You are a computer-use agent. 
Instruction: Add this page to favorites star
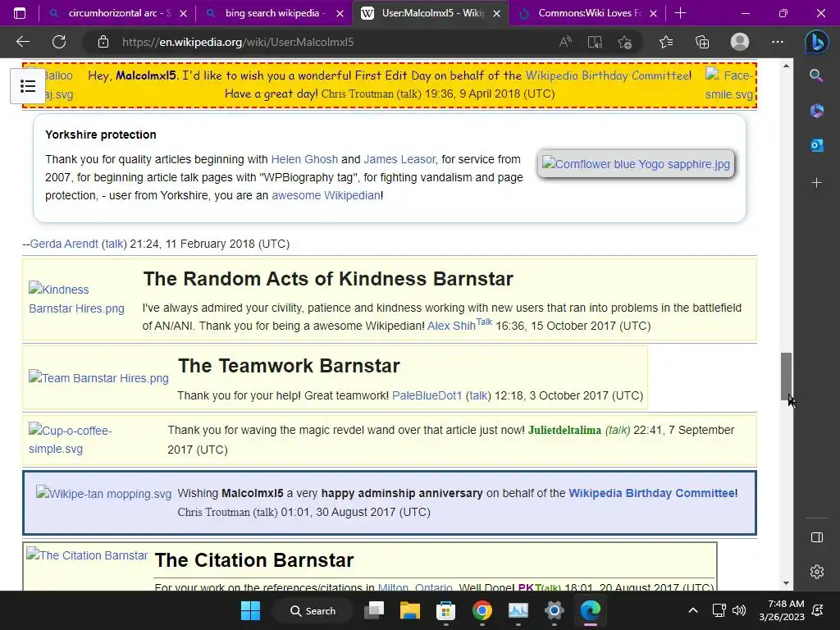click(624, 42)
